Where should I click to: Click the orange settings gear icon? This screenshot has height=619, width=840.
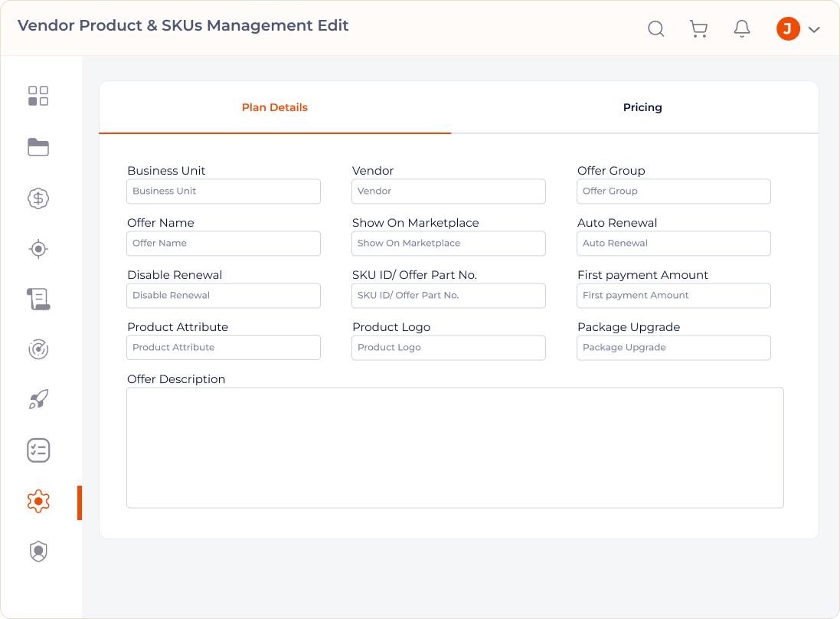pos(38,502)
